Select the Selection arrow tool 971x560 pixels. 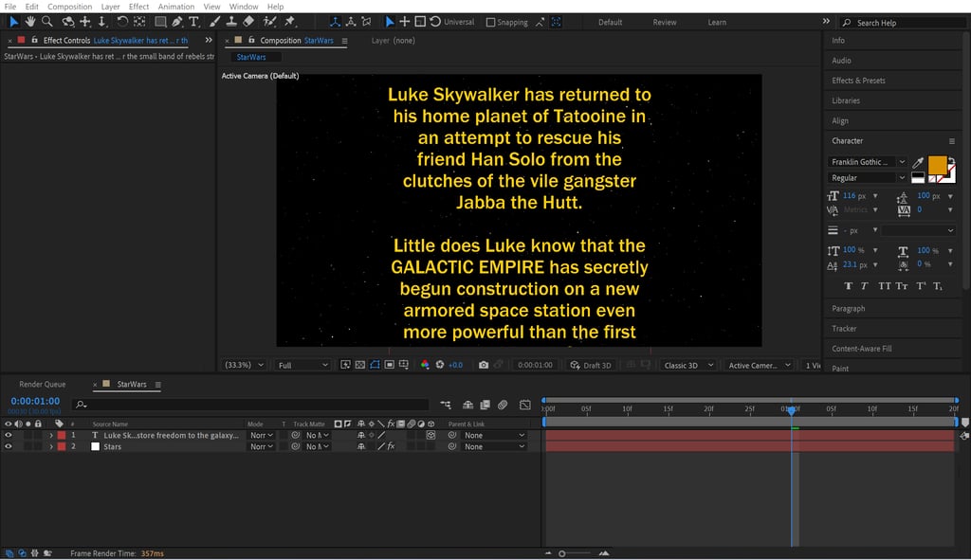pyautogui.click(x=13, y=22)
